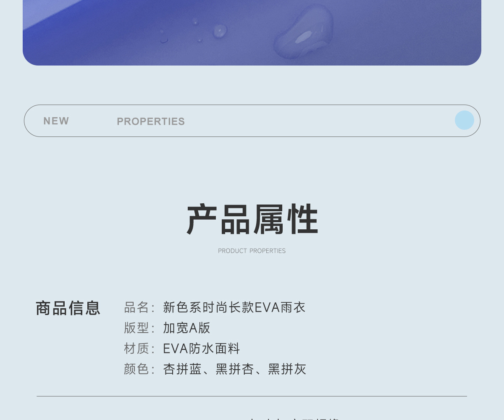Click the 商品信息 section label
Viewport: 504px width, 420px height.
pos(68,307)
